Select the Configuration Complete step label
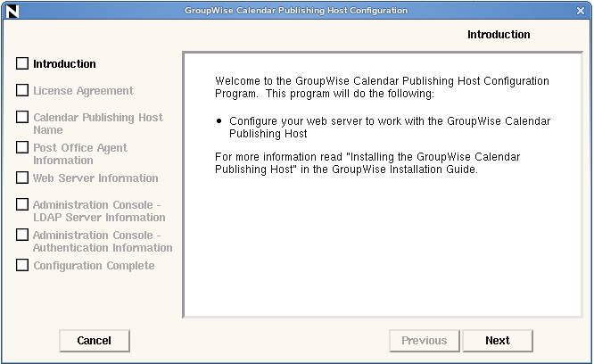 [x=94, y=266]
